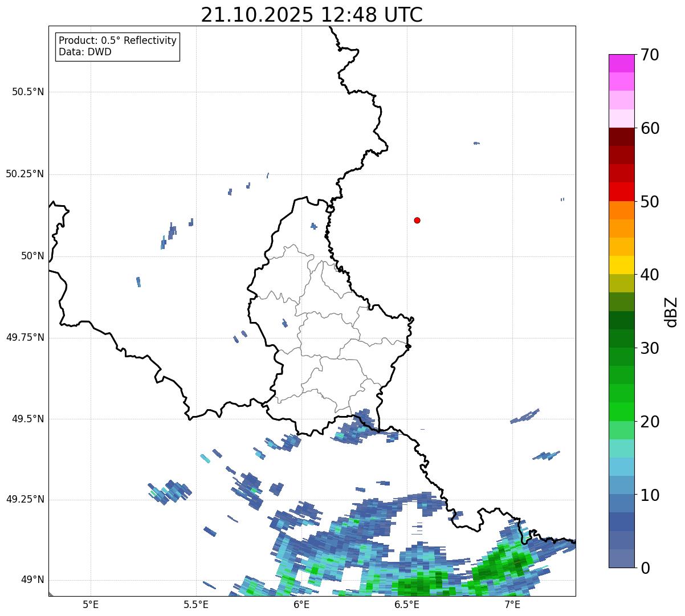Click the 49°N latitude label
Image resolution: width=685 pixels, height=616 pixels.
click(32, 580)
